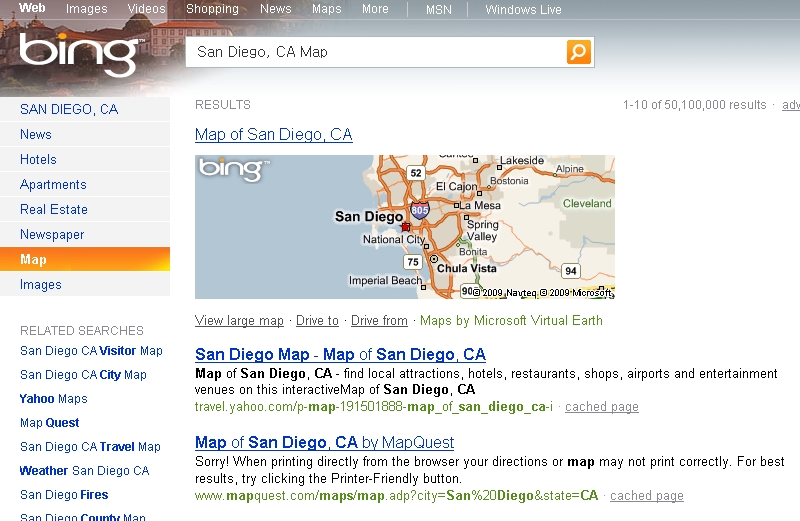
Task: Click related search Map Quest
Action: (x=49, y=423)
